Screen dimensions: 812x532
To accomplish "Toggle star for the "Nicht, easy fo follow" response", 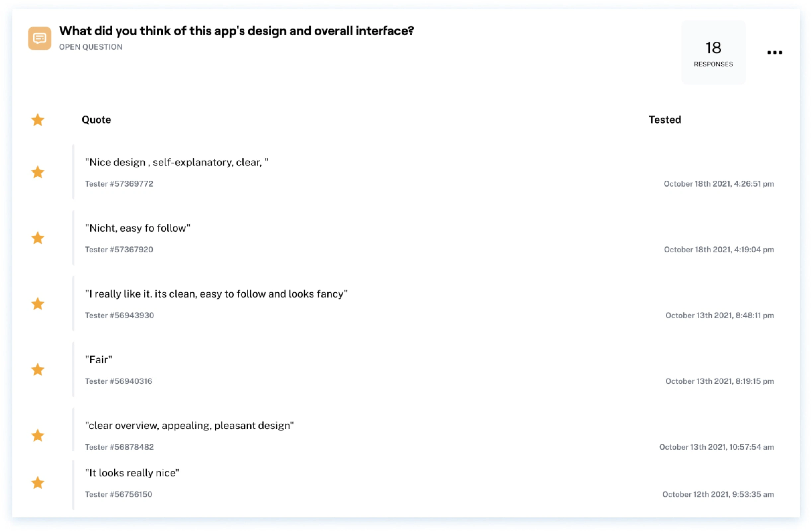I will coord(38,238).
